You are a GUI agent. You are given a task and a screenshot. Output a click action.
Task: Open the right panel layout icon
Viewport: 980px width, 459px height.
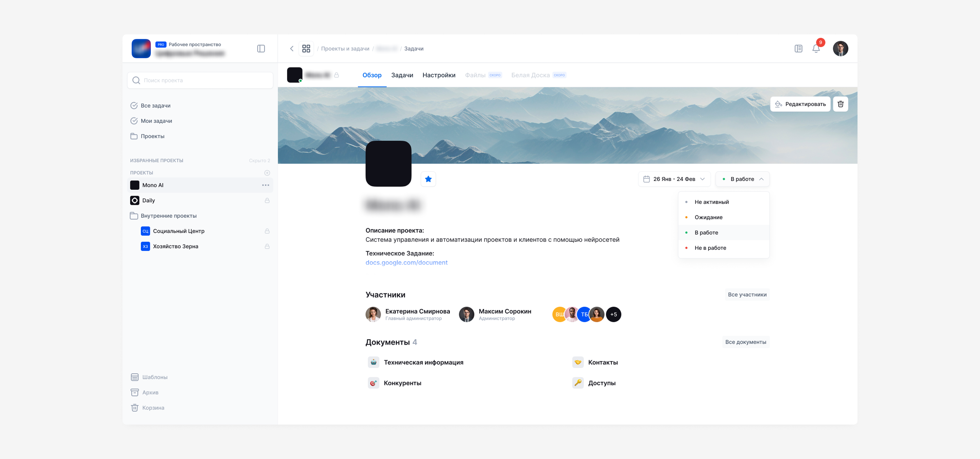(x=798, y=49)
